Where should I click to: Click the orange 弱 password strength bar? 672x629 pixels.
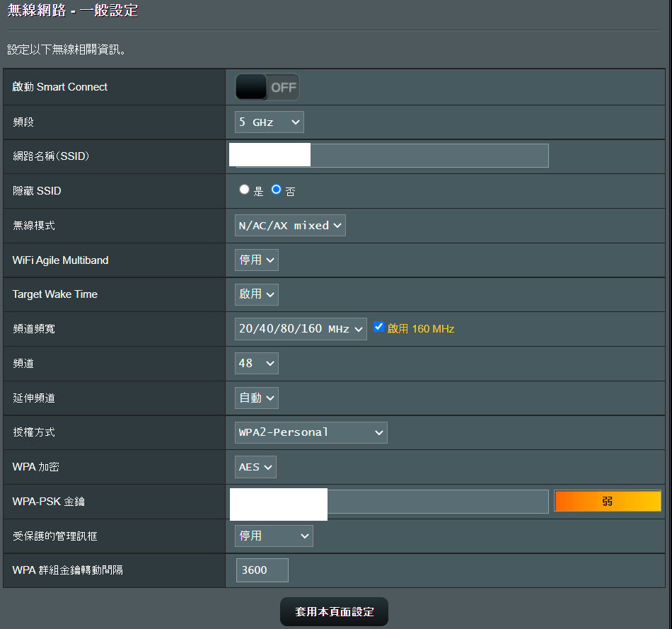tap(607, 501)
